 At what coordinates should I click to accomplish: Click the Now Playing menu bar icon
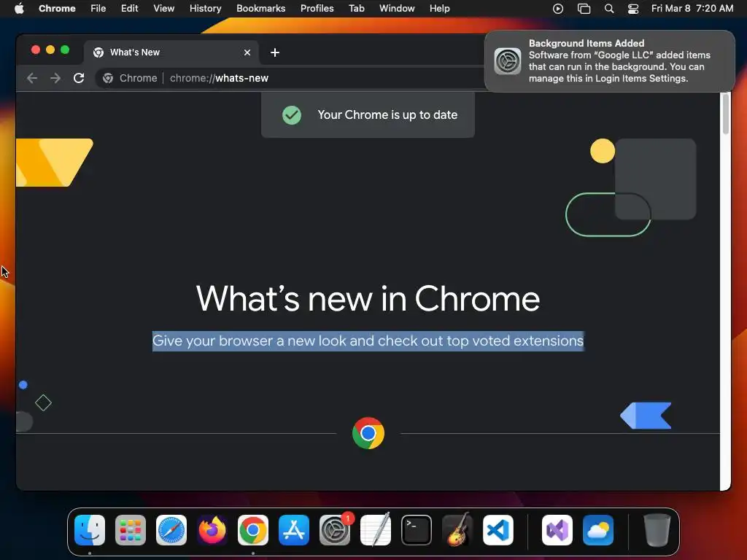[x=558, y=8]
